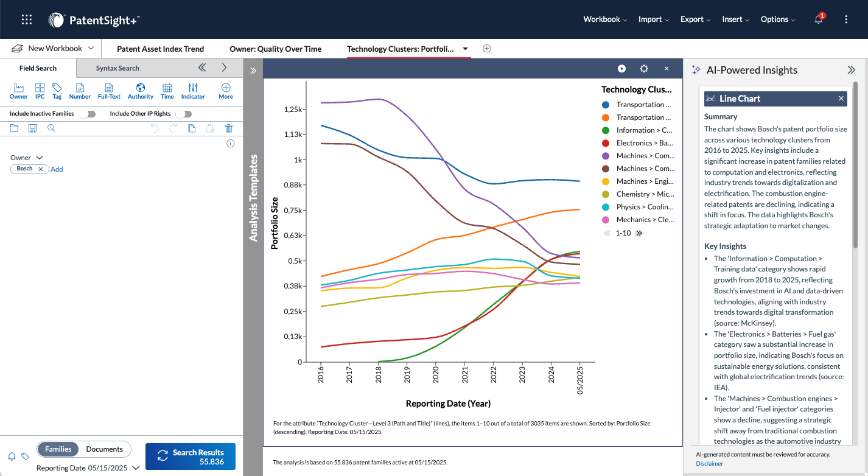Switch results to Documents
Viewport: 868px width, 476px height.
[105, 449]
